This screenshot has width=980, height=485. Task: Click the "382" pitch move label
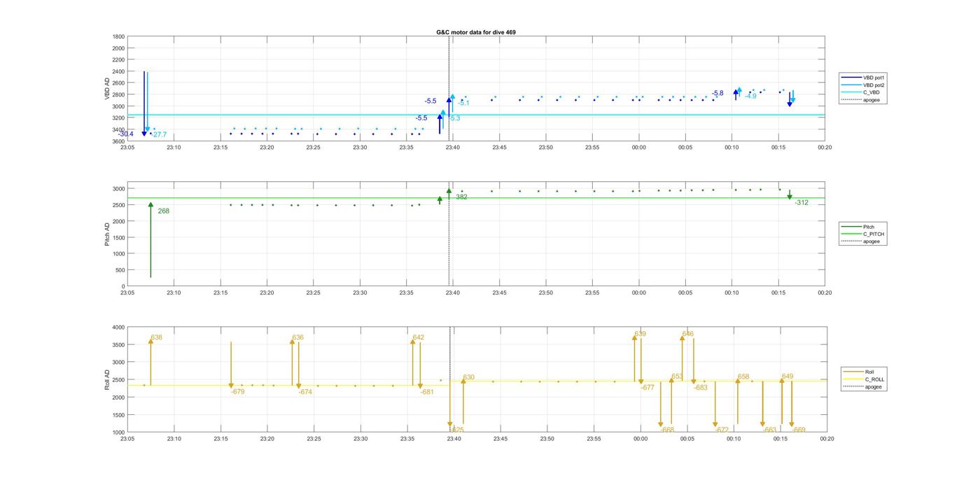point(461,197)
